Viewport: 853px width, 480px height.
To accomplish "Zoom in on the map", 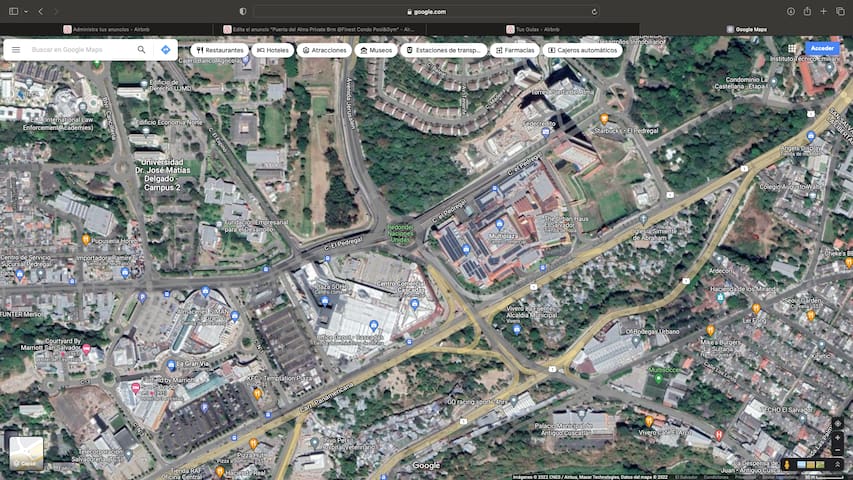I will 837,437.
